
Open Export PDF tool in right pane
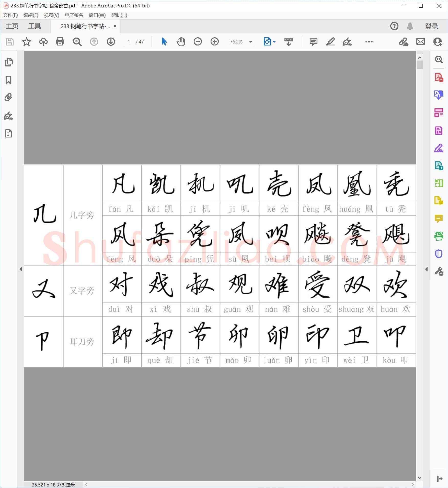439,95
